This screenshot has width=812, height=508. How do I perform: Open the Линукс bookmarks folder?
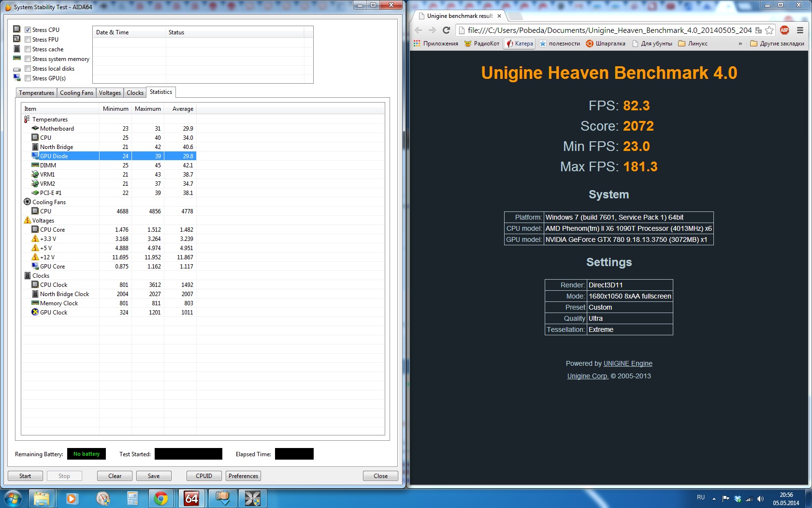[693, 44]
